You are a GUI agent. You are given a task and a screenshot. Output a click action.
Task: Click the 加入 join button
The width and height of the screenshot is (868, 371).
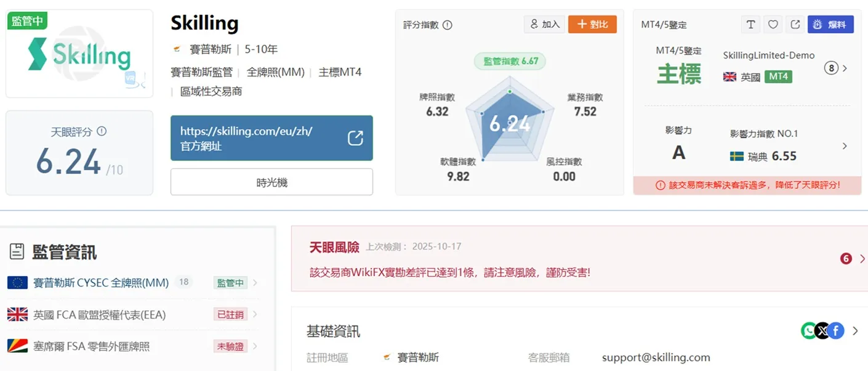pyautogui.click(x=544, y=25)
